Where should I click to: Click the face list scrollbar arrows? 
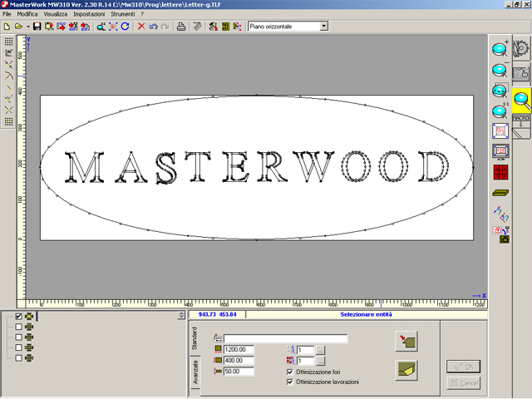pyautogui.click(x=181, y=315)
